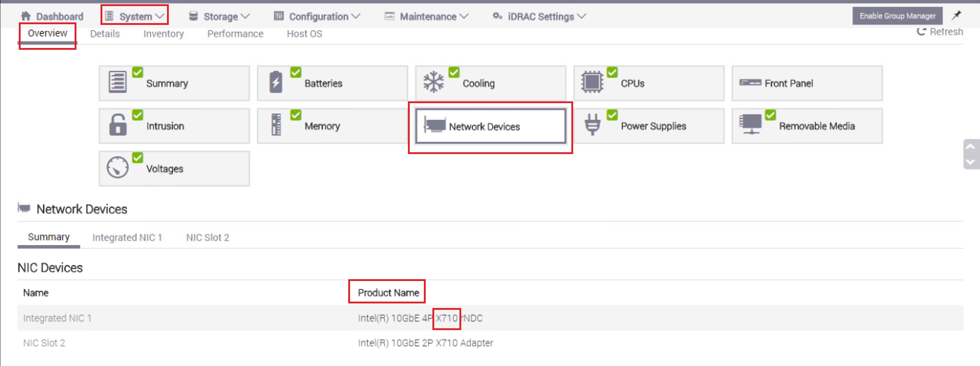Expand the System menu dropdown
The image size is (980, 366).
point(135,16)
